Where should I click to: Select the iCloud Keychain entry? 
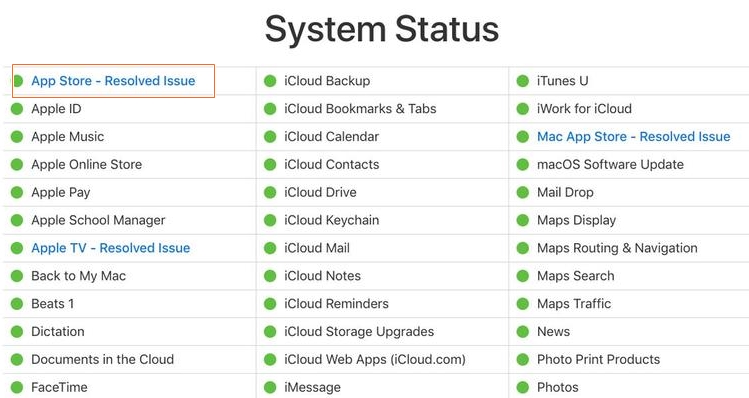(x=332, y=220)
